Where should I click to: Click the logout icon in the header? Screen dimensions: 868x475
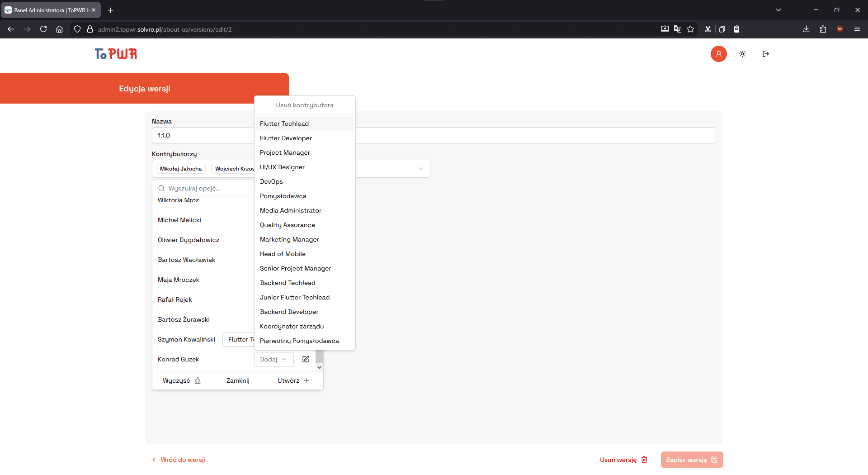766,54
